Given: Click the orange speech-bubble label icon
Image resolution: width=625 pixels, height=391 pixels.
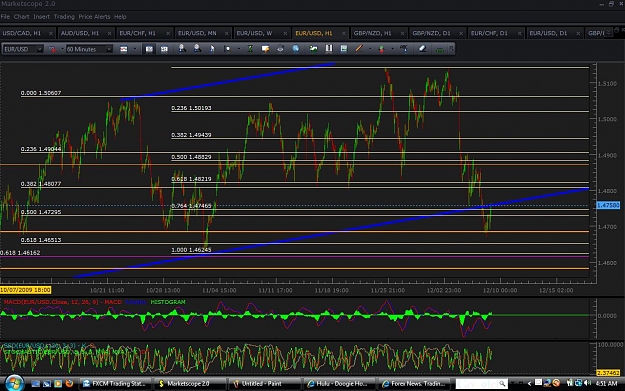Looking at the screenshot, I should tap(265, 49).
